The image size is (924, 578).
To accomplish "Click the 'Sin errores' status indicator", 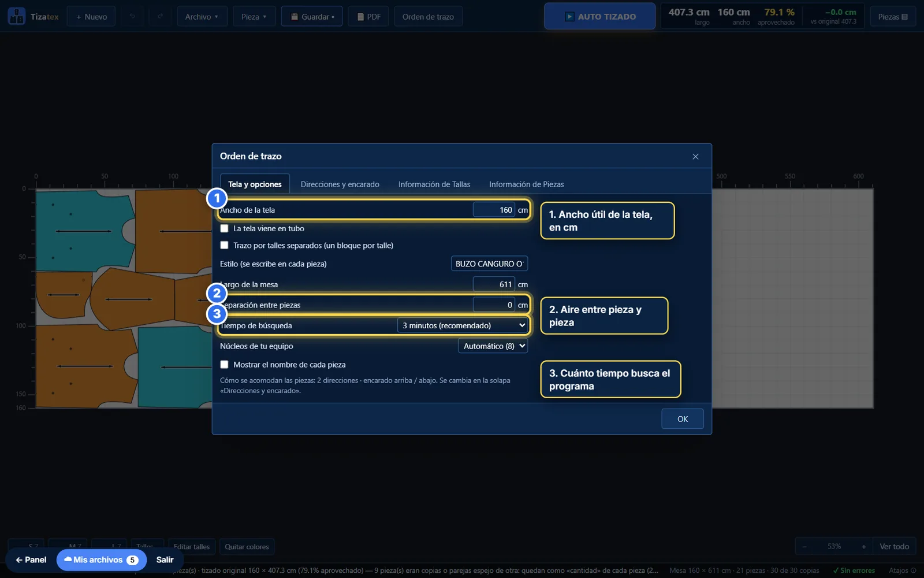I will tap(854, 570).
